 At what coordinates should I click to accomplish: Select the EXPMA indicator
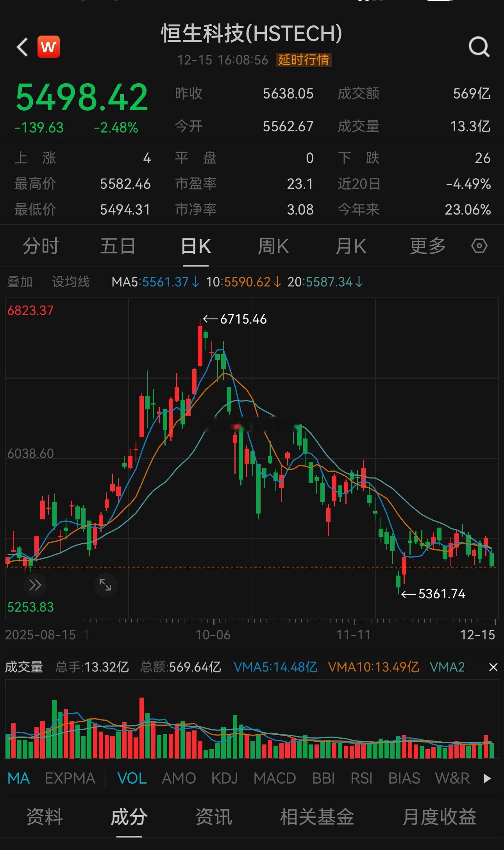pos(70,778)
